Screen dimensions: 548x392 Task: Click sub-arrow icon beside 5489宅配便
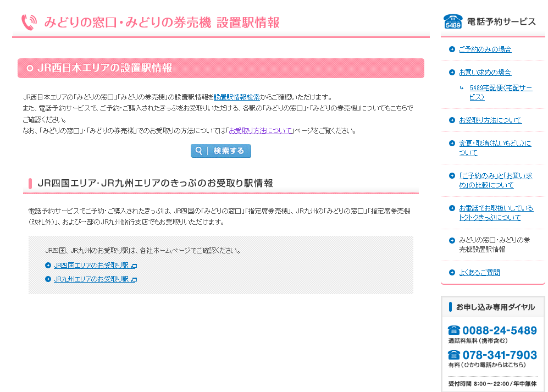click(x=462, y=88)
